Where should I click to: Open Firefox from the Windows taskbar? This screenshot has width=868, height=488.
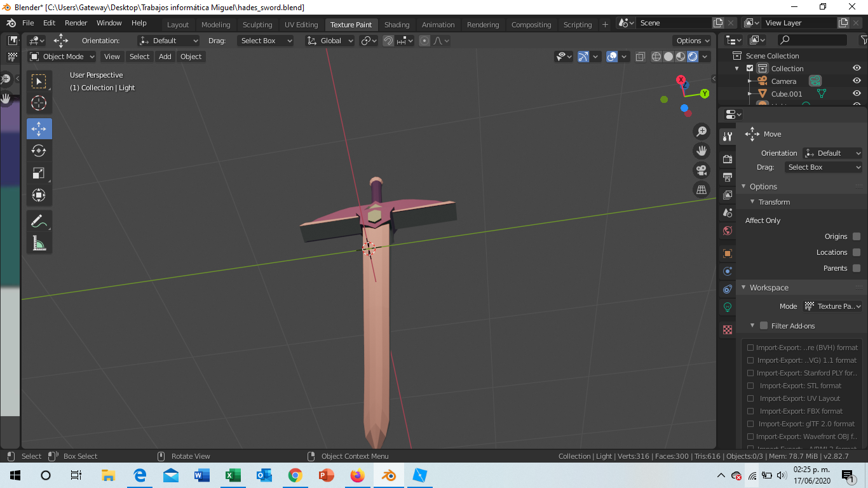coord(357,475)
